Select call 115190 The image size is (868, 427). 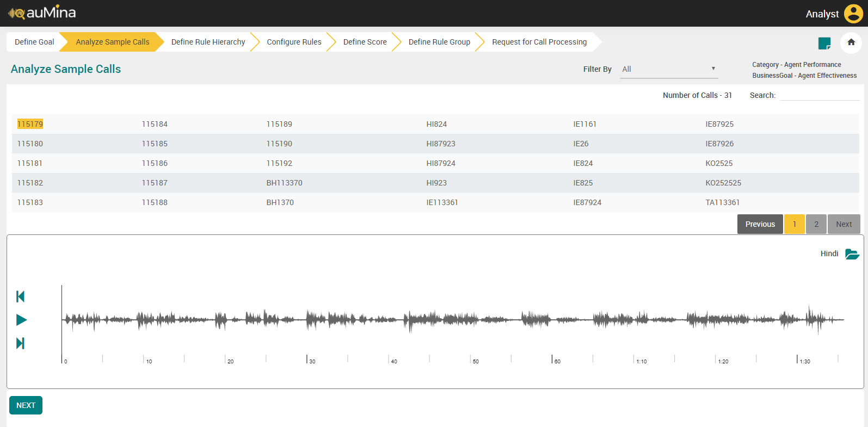pos(279,144)
